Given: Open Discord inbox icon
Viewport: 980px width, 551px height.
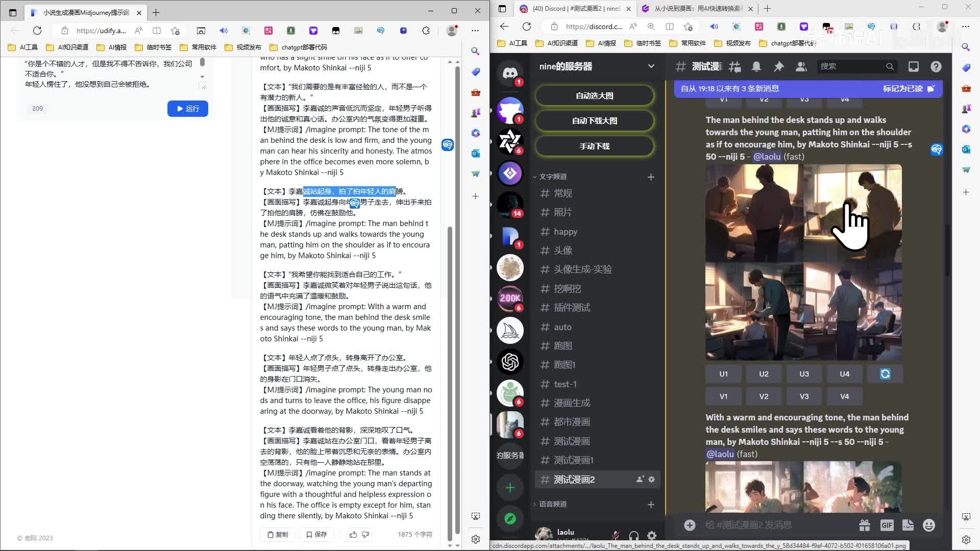Looking at the screenshot, I should [913, 67].
